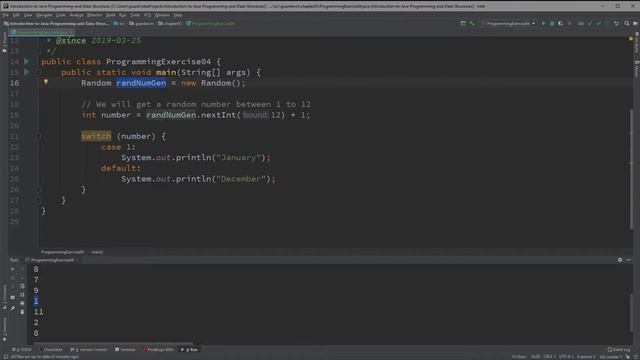Open the Version Control tool window tab
The image size is (640, 360).
click(89, 349)
